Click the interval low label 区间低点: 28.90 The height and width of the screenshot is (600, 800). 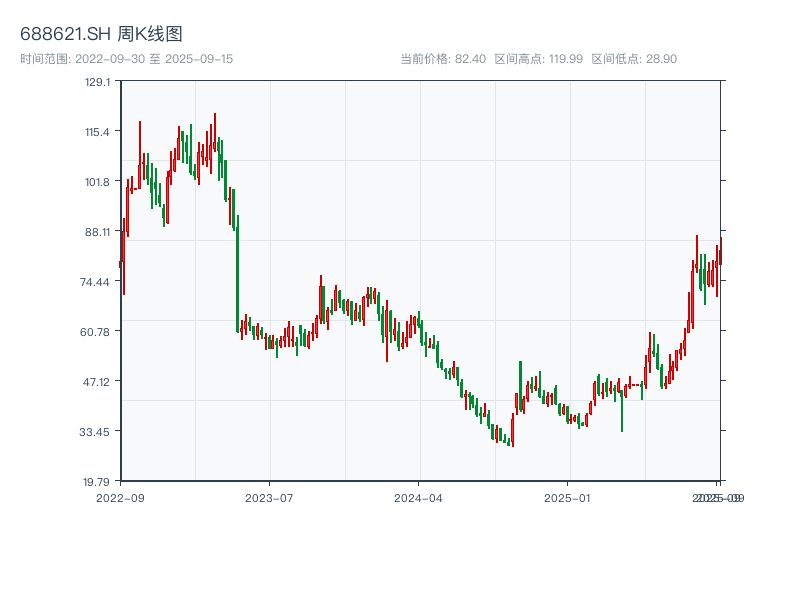point(634,59)
